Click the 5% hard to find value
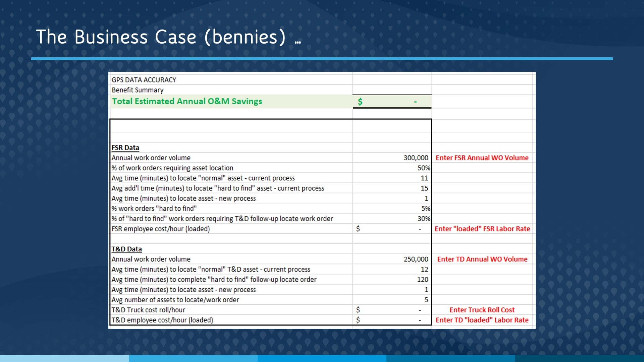This screenshot has height=362, width=644. [426, 208]
